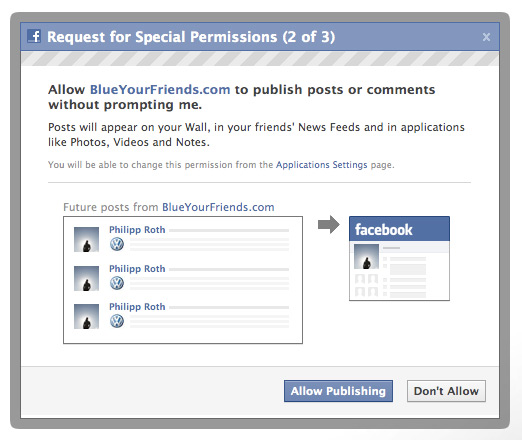Close the permissions dialog with X
The height and width of the screenshot is (440, 522).
coord(486,37)
